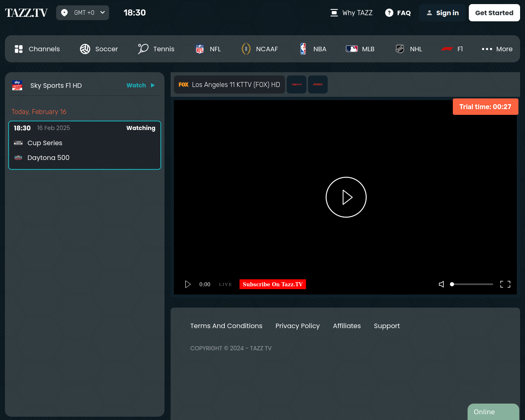Image resolution: width=525 pixels, height=420 pixels.
Task: Toggle fullscreen mode in the player
Action: click(505, 284)
